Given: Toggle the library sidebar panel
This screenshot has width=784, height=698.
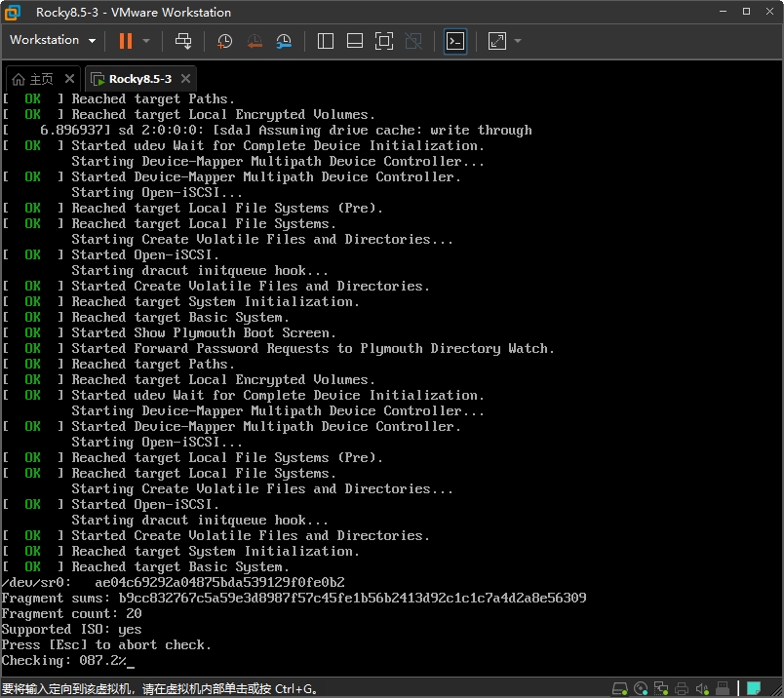Looking at the screenshot, I should coord(326,41).
